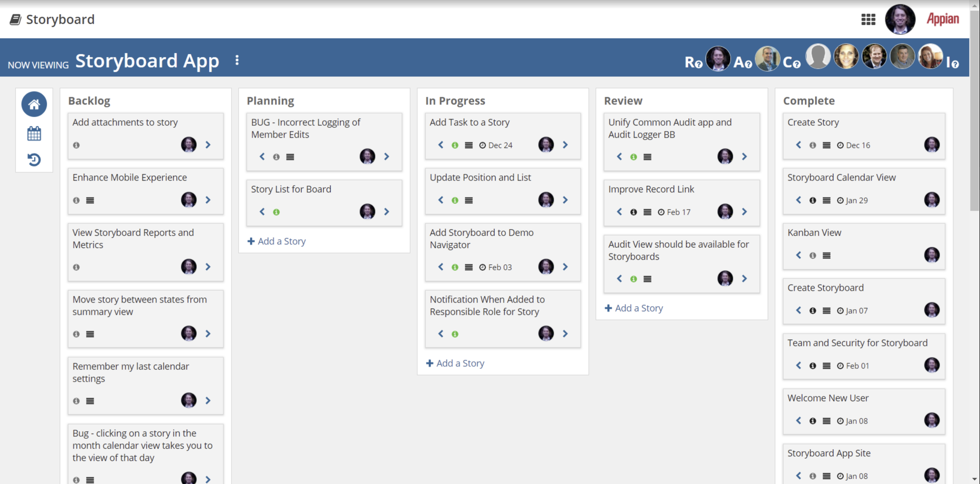Switch to the calendar view icon

pos(34,134)
